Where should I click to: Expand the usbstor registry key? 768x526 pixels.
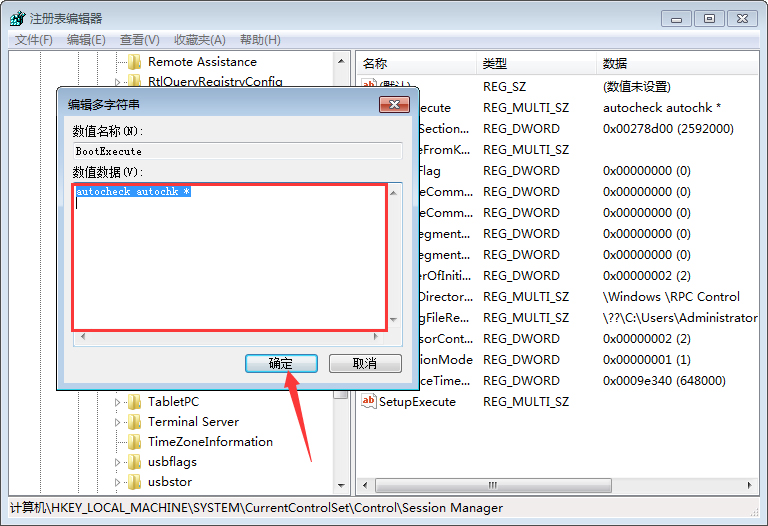(x=117, y=482)
